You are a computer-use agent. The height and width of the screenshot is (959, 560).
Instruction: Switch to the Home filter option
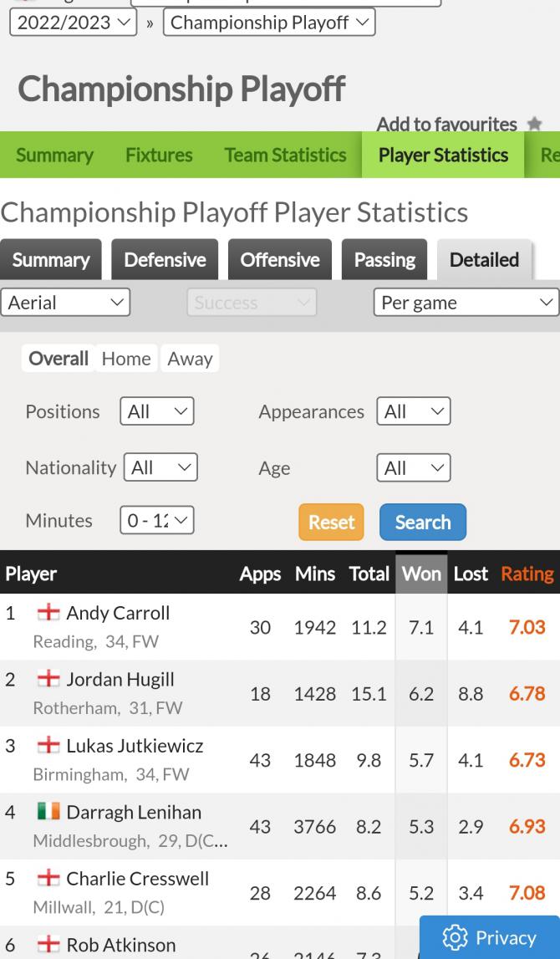point(126,359)
